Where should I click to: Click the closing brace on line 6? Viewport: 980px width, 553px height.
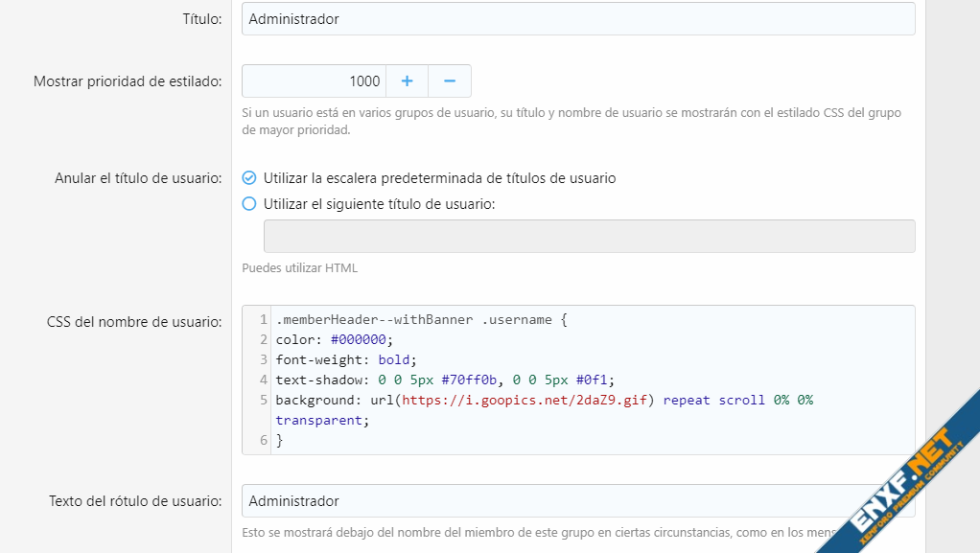[280, 440]
